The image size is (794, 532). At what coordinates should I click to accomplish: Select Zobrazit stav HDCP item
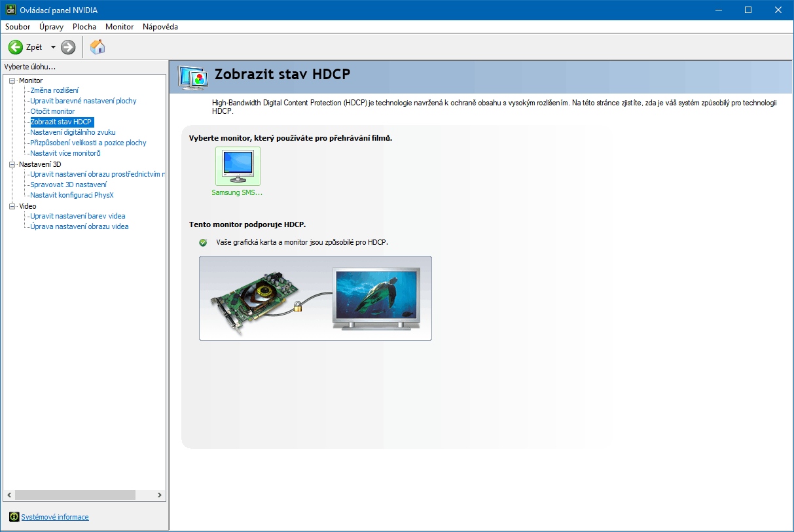point(62,122)
